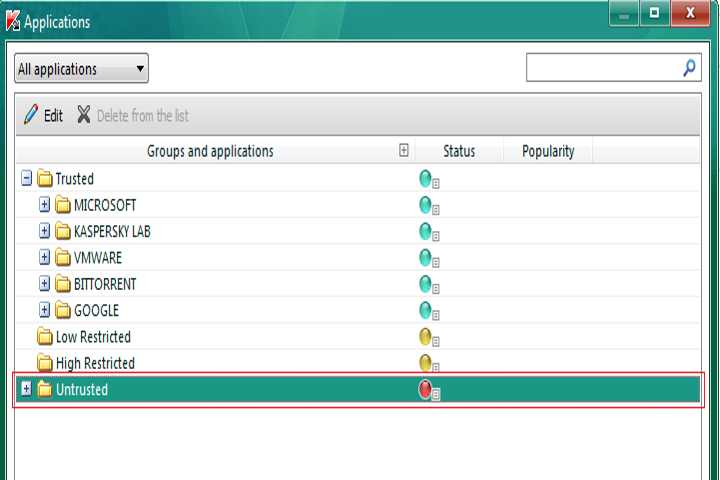Minimize the Applications window
This screenshot has height=480, width=720.
point(624,13)
